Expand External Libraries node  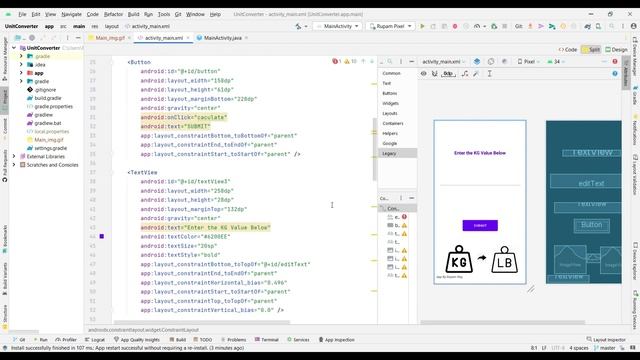click(x=14, y=156)
